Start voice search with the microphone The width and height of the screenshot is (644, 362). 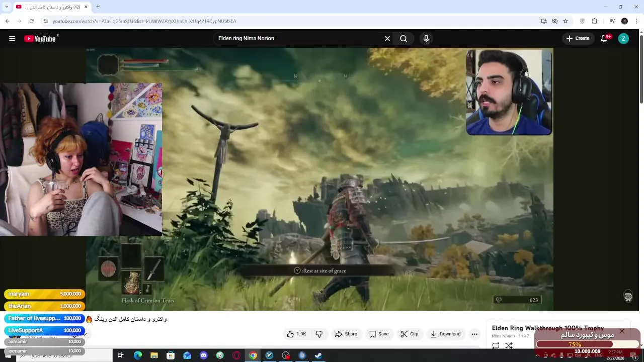[426, 39]
